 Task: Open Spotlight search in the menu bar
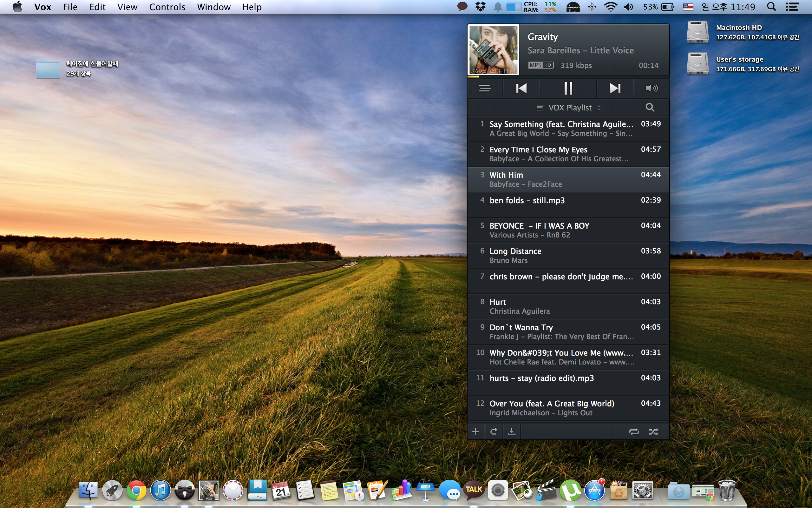pos(771,7)
